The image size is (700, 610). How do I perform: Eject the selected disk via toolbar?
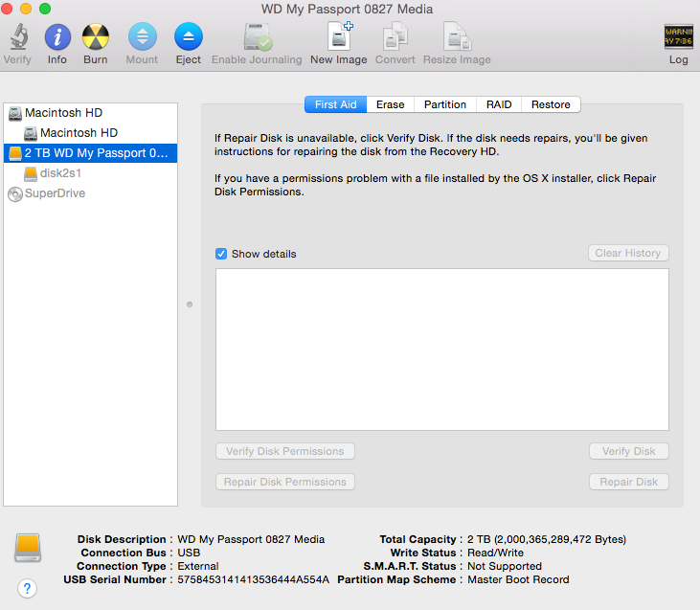[x=189, y=38]
